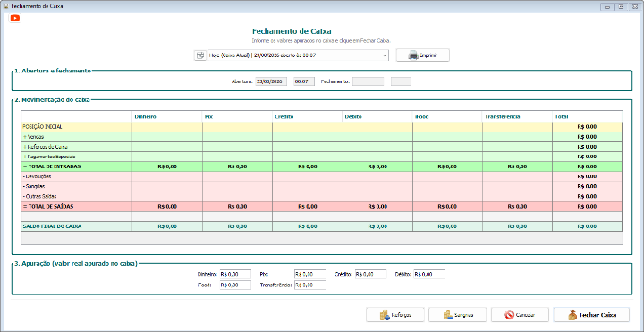Click the Fechamento date field
Image resolution: width=644 pixels, height=332 pixels.
[x=368, y=81]
